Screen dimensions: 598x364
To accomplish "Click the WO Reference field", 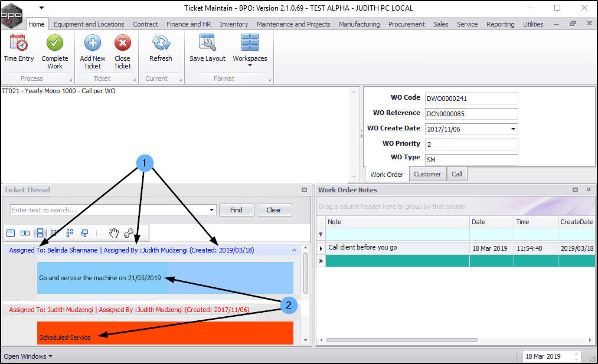I will pos(472,114).
